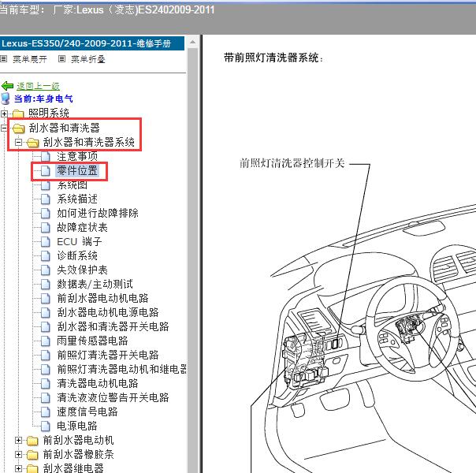Collapse the 刮水器和清洗器 top folder
This screenshot has width=476, height=473.
coord(4,128)
